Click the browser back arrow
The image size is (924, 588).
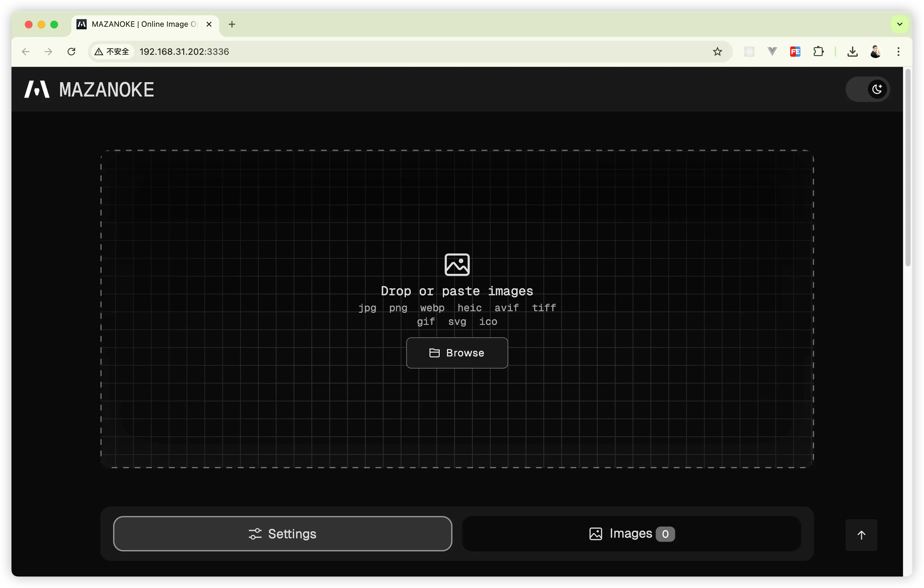(26, 51)
